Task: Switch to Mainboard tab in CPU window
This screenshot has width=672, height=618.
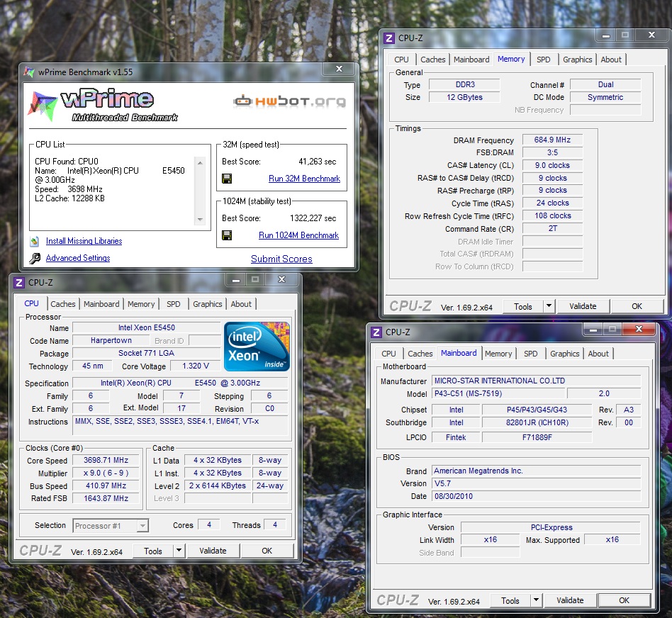Action: pos(101,304)
